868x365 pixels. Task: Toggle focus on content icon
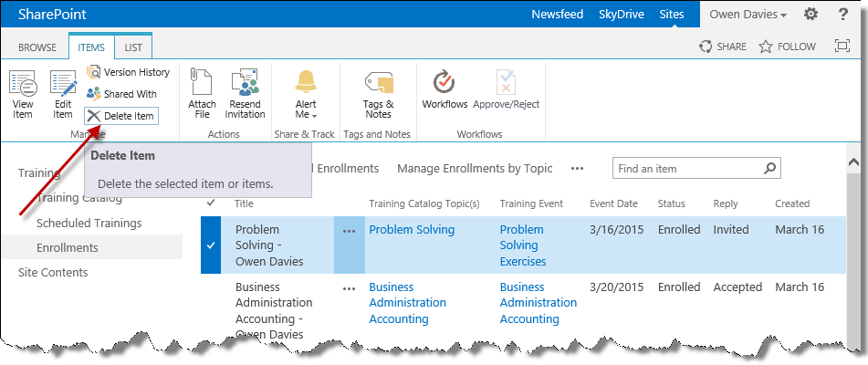coord(842,47)
